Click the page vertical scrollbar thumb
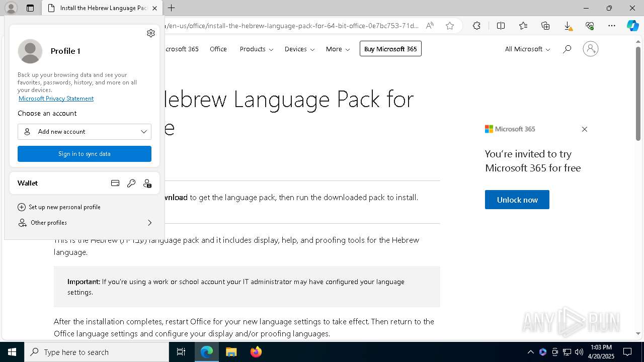This screenshot has width=644, height=362. [638, 93]
